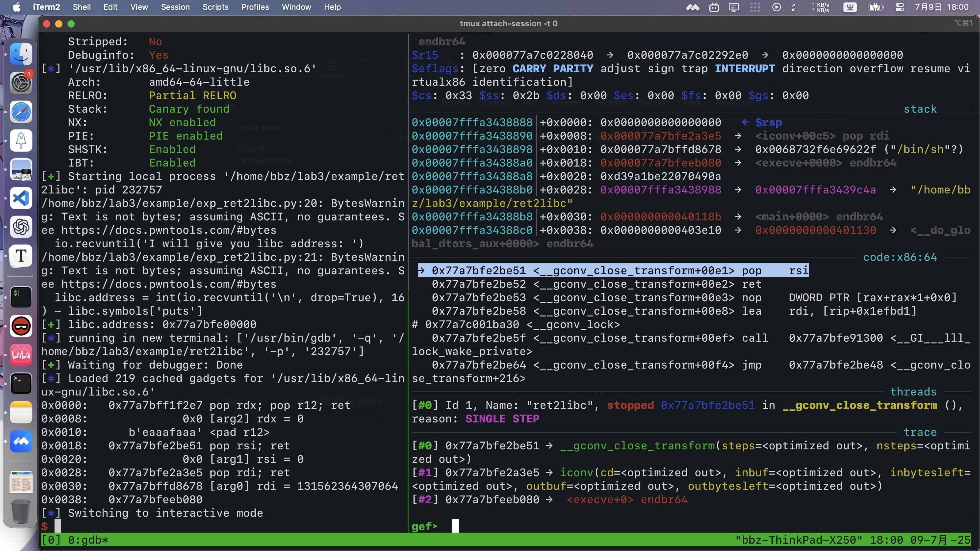Screen dimensions: 980x551
Task: Click the tmux status window tab 0:gdb
Action: click(x=88, y=540)
